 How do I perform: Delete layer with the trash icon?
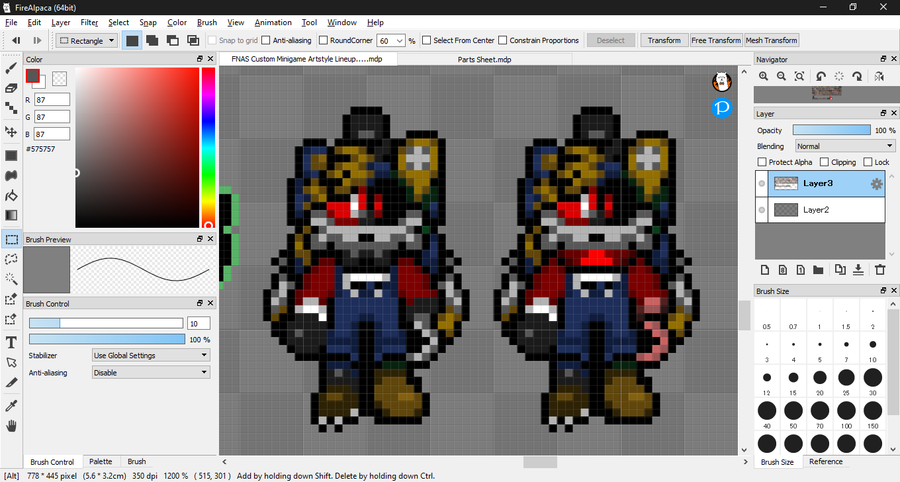[x=880, y=270]
